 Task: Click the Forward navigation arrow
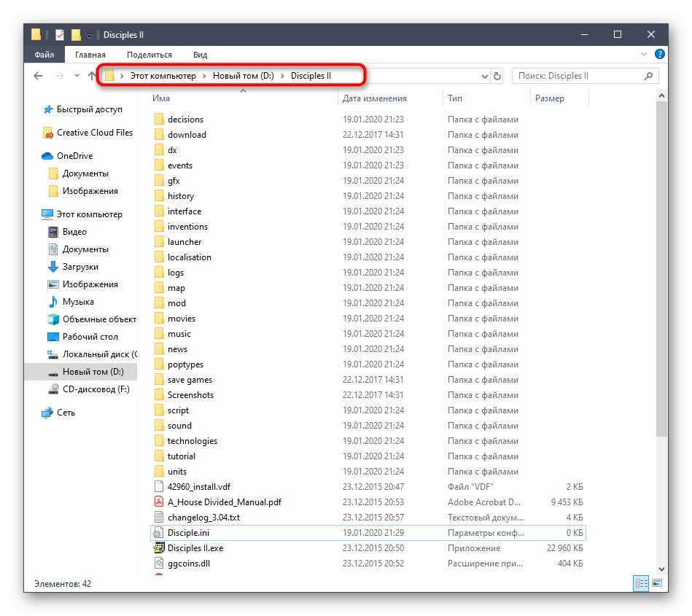pyautogui.click(x=59, y=76)
